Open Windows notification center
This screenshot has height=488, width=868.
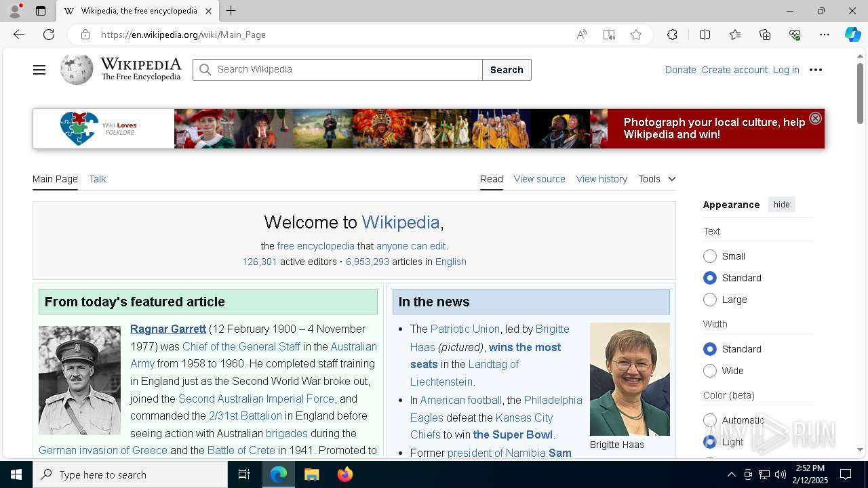tap(846, 474)
